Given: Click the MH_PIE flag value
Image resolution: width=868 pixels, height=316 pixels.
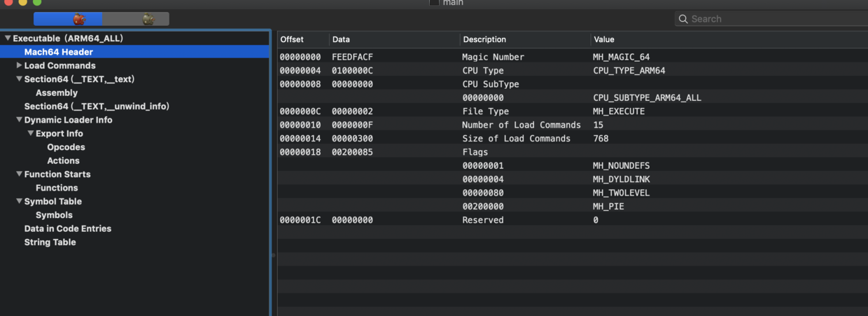Looking at the screenshot, I should coord(608,207).
